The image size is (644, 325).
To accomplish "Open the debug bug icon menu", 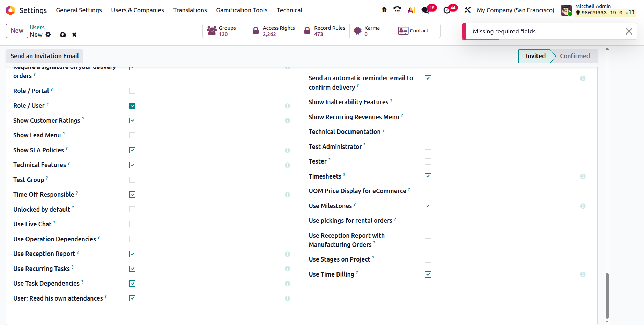I will [384, 10].
